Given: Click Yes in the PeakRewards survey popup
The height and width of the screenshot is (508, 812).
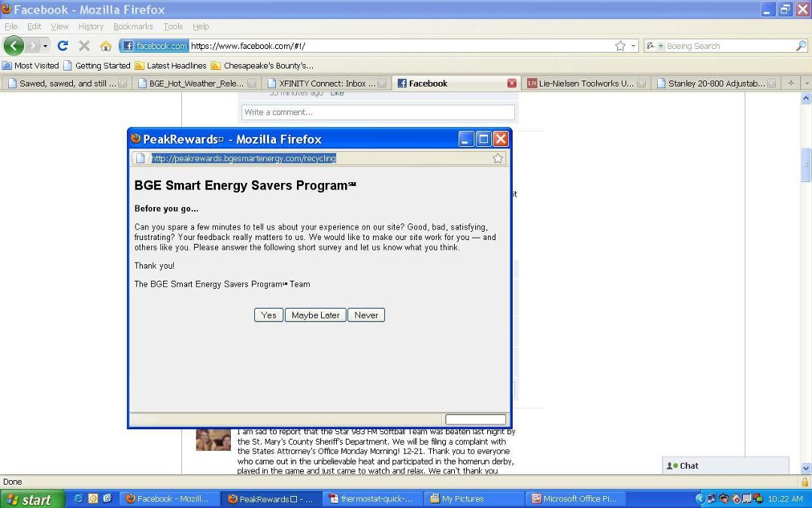Looking at the screenshot, I should pyautogui.click(x=268, y=315).
